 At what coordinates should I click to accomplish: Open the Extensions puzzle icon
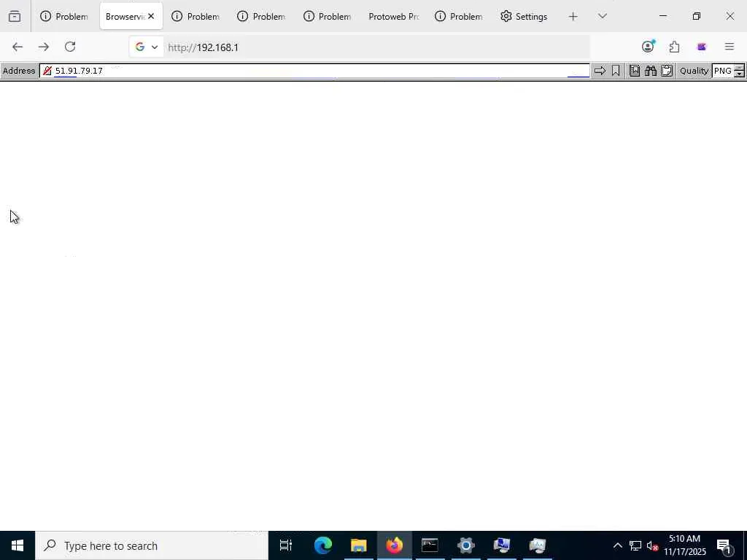pos(674,47)
